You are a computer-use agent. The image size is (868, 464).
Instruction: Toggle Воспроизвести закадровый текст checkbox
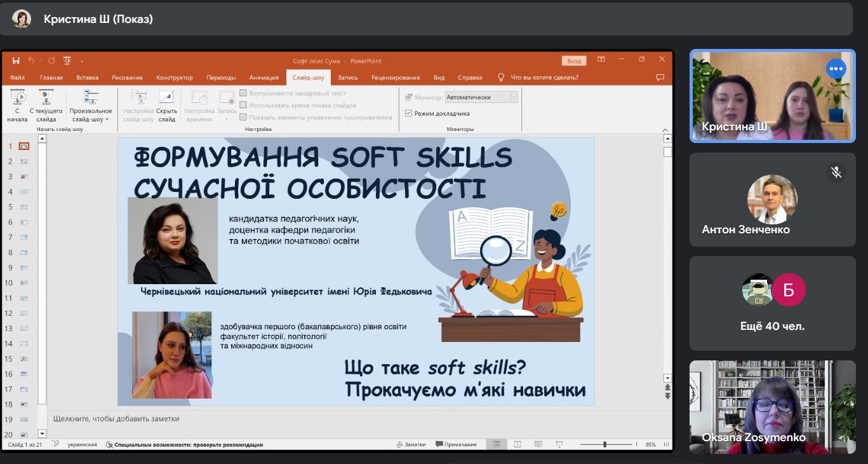(x=243, y=93)
